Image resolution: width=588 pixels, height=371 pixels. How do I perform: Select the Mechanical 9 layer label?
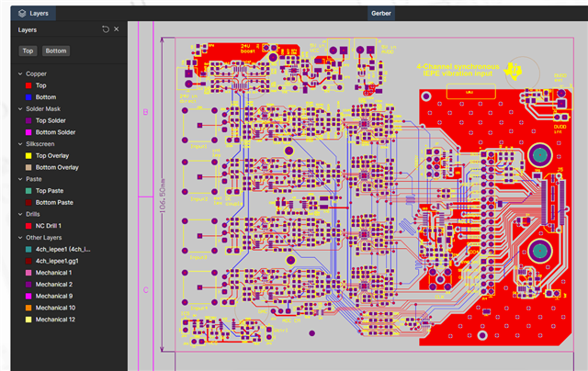click(x=54, y=296)
